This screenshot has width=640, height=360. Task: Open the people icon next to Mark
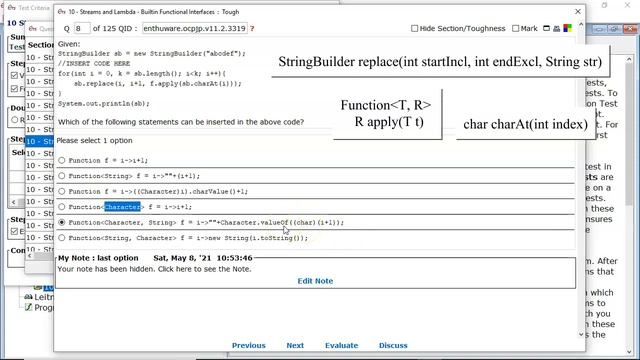[x=556, y=28]
